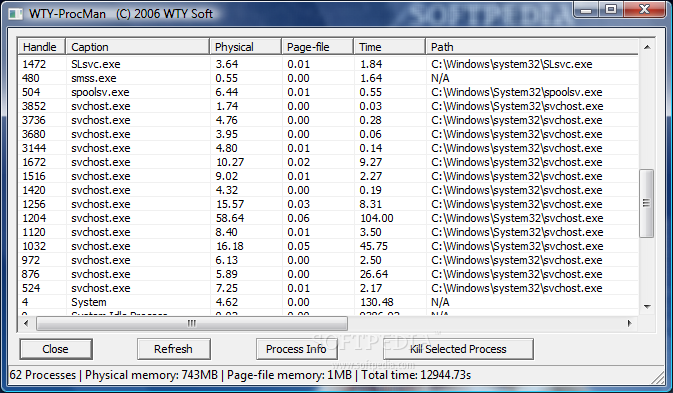Click path C:\Windows\system32\SLsvc.exe

[512, 64]
